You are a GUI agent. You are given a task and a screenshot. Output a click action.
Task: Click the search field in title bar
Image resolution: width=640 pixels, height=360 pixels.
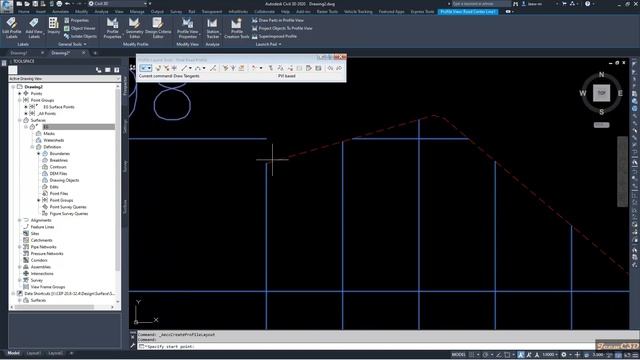pyautogui.click(x=481, y=4)
